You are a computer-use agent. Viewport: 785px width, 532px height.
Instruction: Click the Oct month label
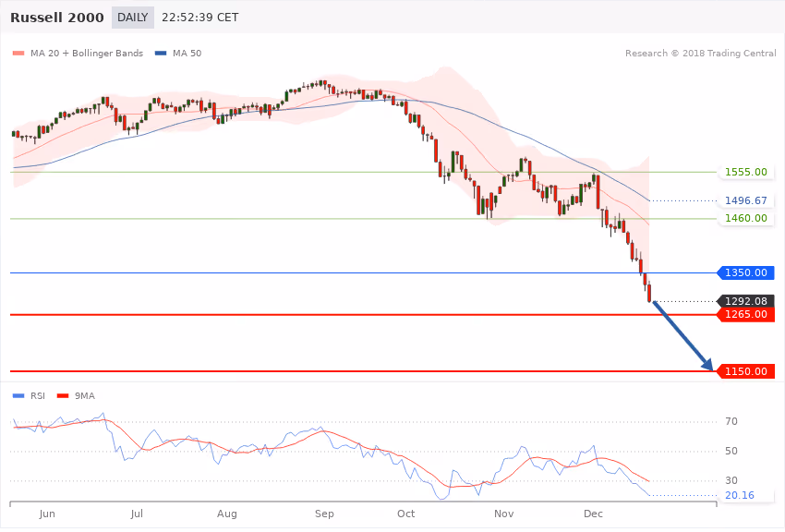click(x=405, y=514)
